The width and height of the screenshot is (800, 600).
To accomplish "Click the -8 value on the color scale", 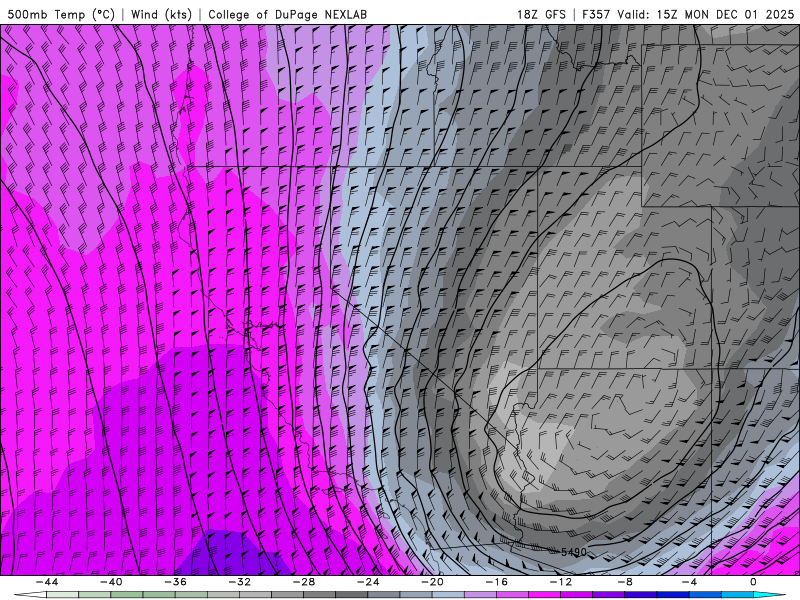I will (625, 582).
